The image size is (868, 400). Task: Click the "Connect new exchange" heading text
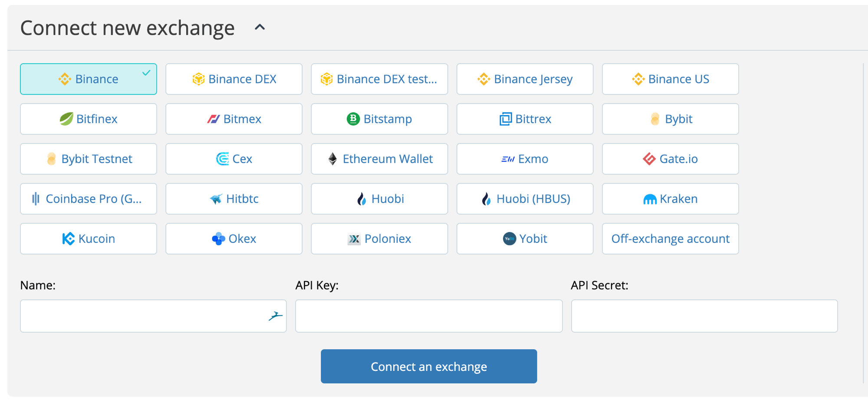[x=128, y=28]
